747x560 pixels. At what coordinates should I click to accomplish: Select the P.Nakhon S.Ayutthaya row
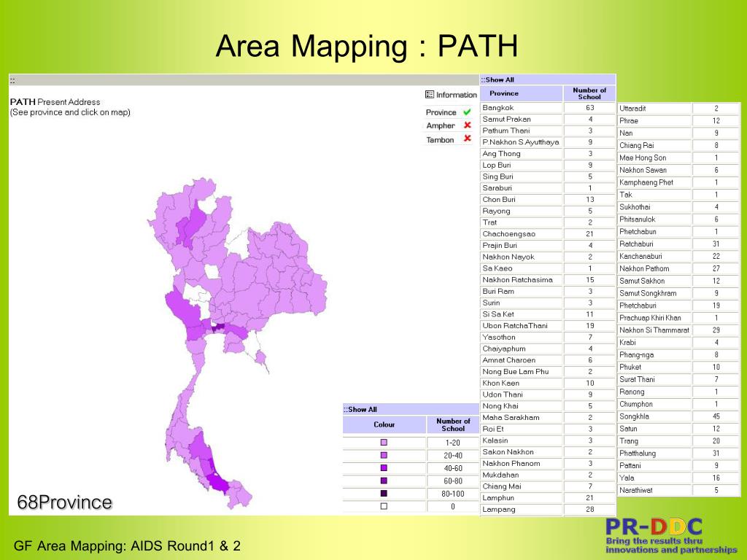click(x=548, y=142)
